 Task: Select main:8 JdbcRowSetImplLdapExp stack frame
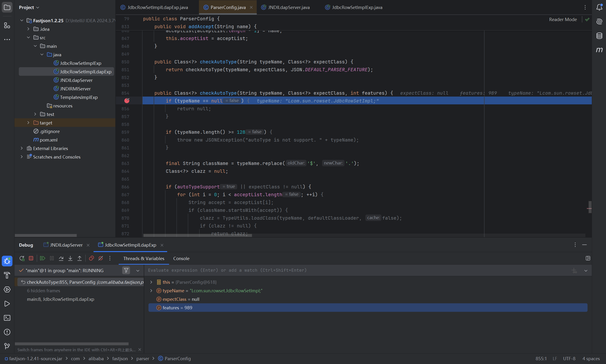pos(60,299)
